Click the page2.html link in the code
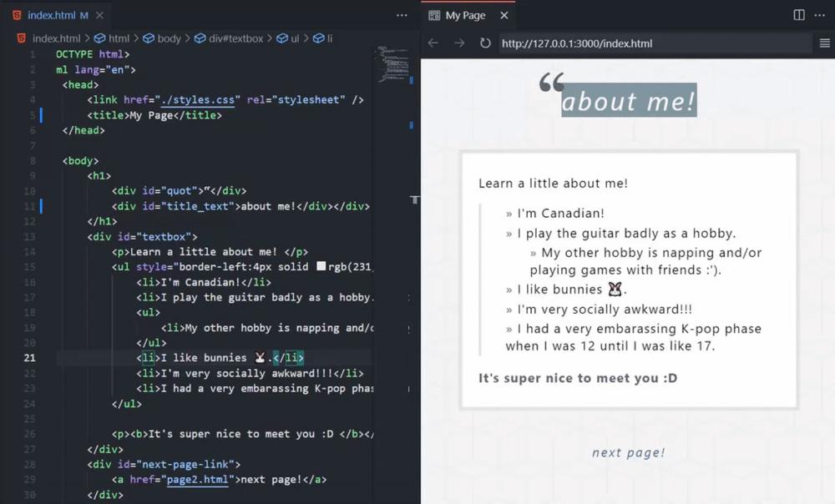Screen dimensions: 835x504 [198, 480]
